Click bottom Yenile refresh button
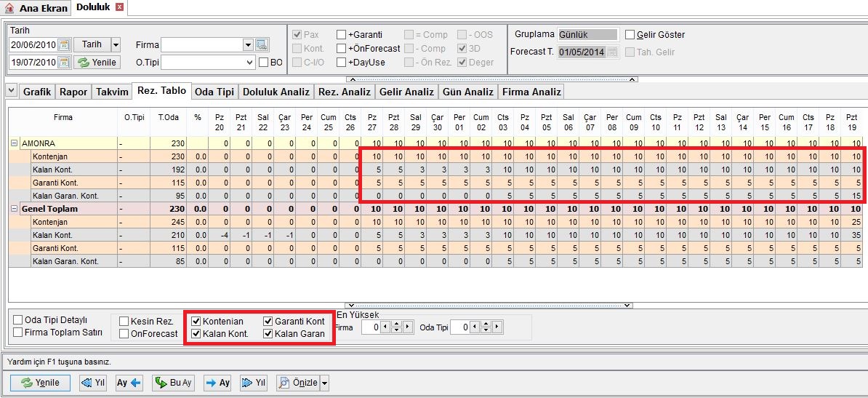The height and width of the screenshot is (398, 868). point(41,383)
